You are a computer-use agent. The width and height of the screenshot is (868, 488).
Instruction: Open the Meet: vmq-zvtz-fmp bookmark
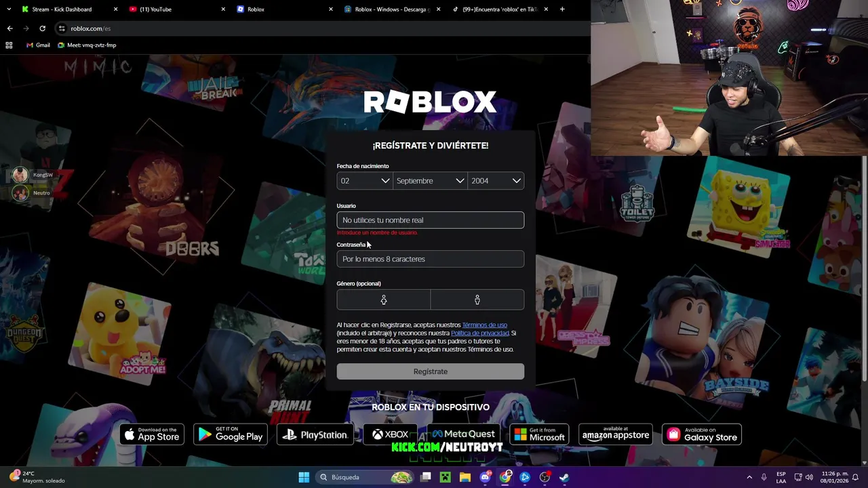tap(87, 45)
